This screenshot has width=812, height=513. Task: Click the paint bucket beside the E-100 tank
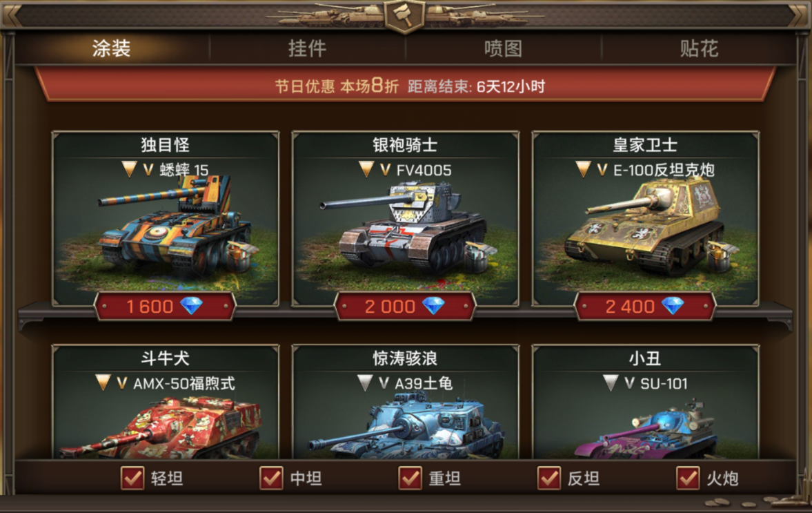[x=722, y=255]
